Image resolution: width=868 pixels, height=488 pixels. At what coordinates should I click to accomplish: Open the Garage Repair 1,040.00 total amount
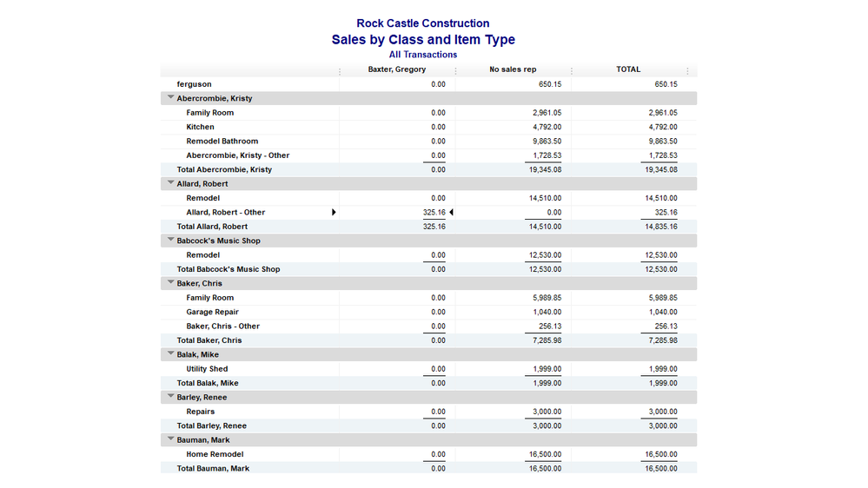[662, 312]
